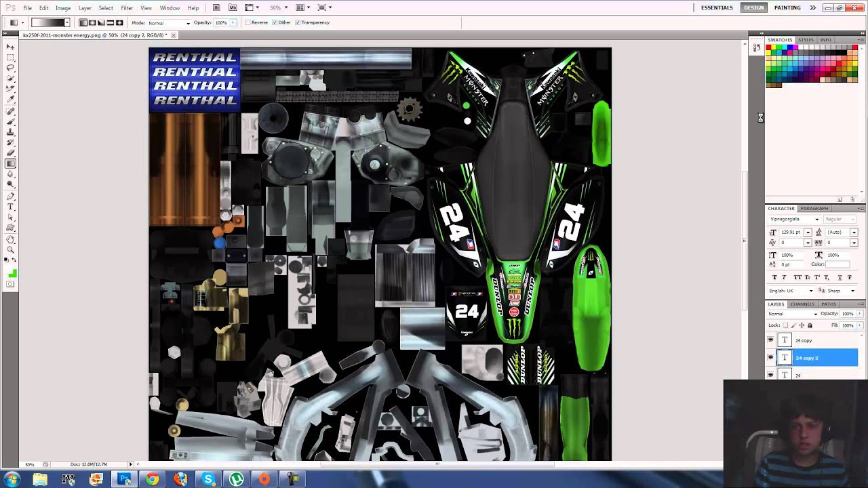
Task: Enable the Reverse gradient checkbox
Action: (x=248, y=22)
